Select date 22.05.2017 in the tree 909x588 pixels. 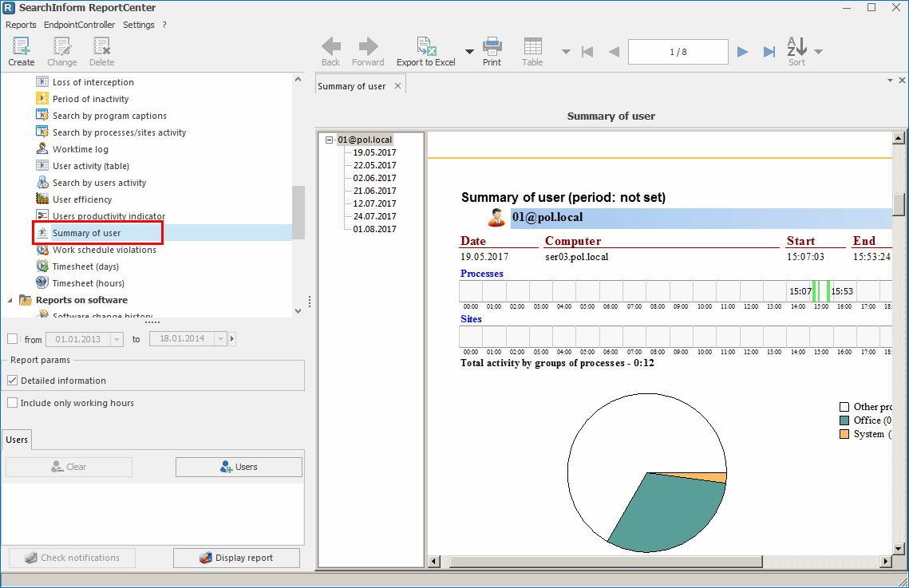[374, 165]
